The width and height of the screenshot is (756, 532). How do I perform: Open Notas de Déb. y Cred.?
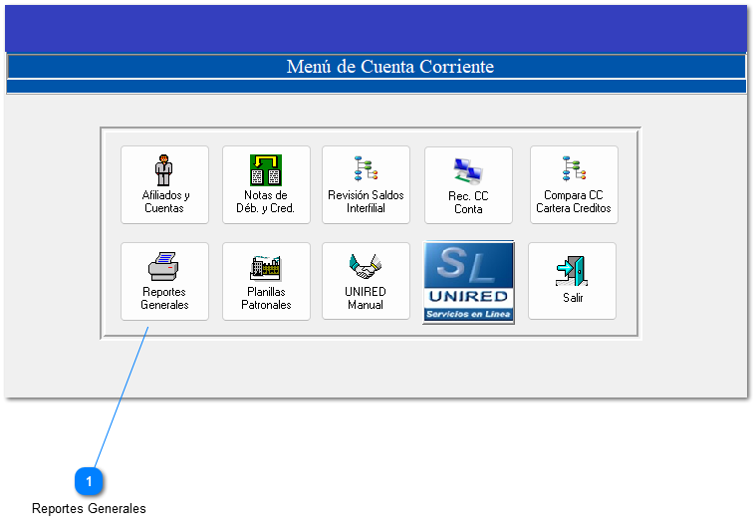[x=266, y=184]
